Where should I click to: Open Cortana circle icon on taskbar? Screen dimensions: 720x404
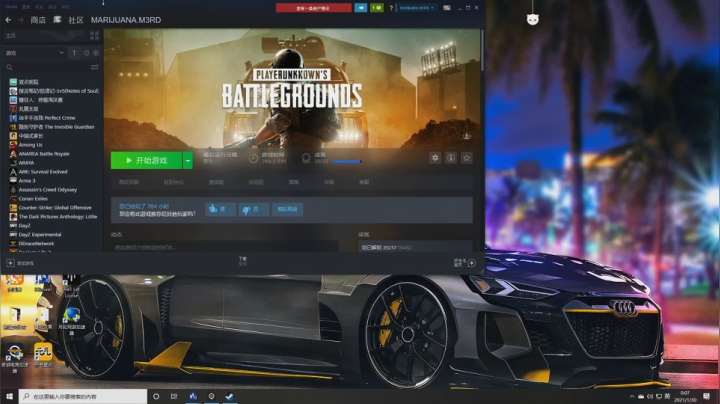pyautogui.click(x=156, y=396)
